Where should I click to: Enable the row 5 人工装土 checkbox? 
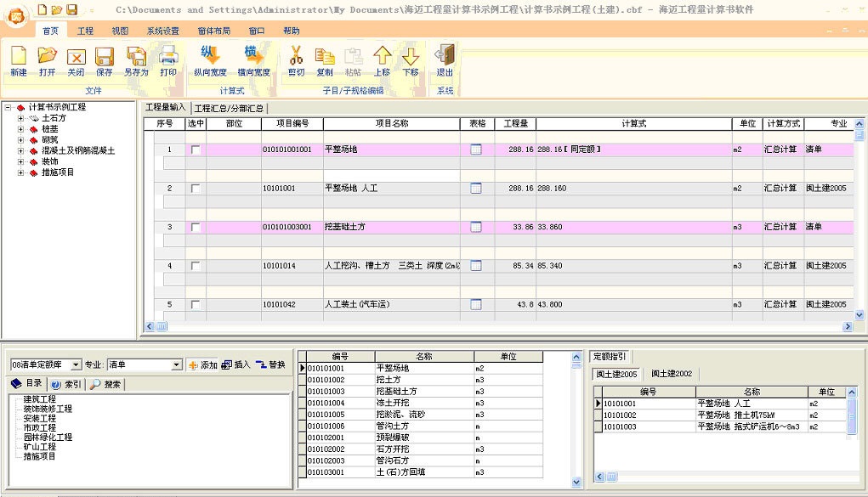click(x=196, y=304)
